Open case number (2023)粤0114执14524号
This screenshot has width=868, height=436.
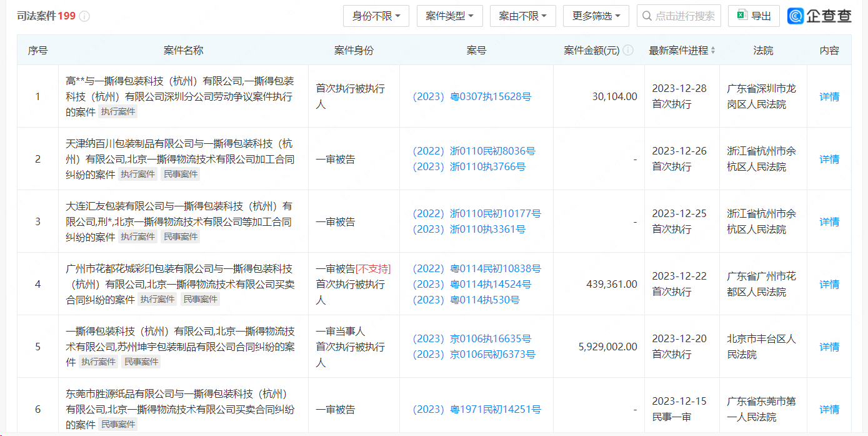[472, 284]
